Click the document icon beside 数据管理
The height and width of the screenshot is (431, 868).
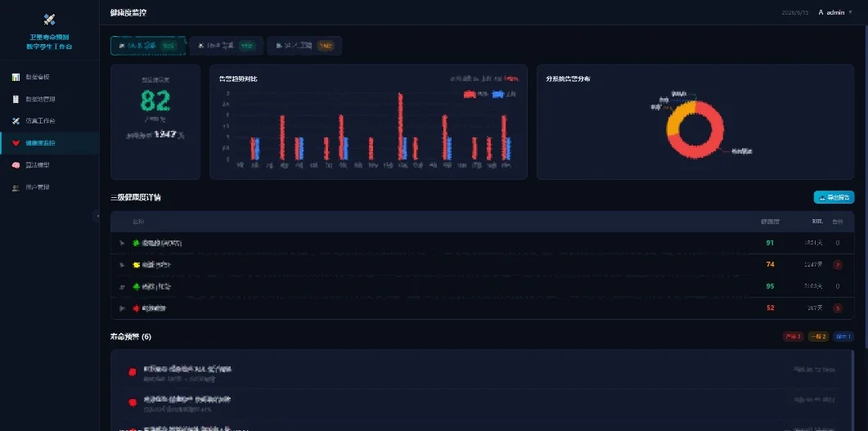point(16,99)
